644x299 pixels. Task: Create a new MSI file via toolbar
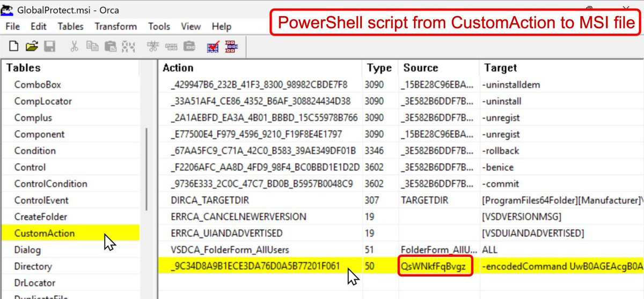click(14, 47)
